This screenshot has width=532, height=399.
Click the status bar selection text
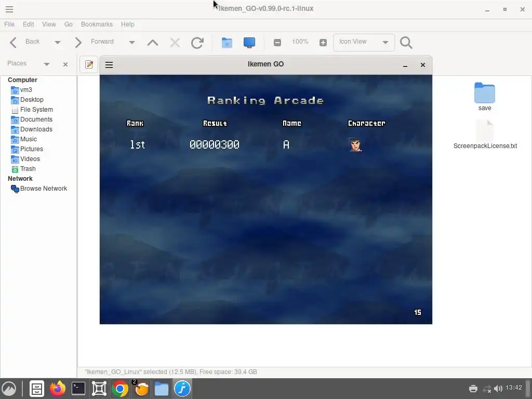pyautogui.click(x=170, y=372)
